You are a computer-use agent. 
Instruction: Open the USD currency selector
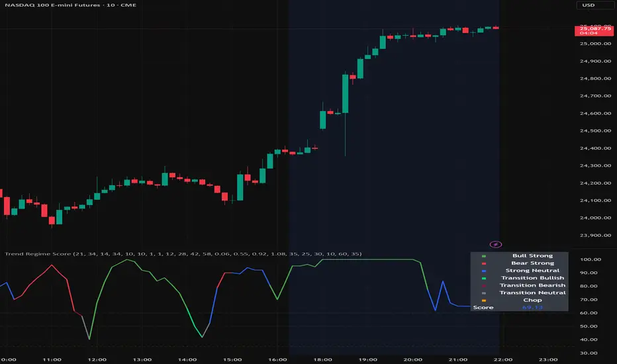(594, 5)
